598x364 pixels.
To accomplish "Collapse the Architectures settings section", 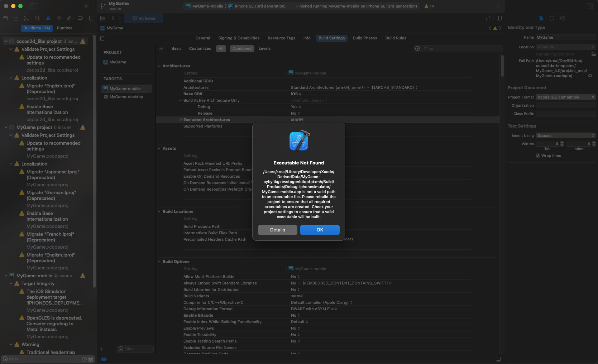I will pyautogui.click(x=159, y=66).
